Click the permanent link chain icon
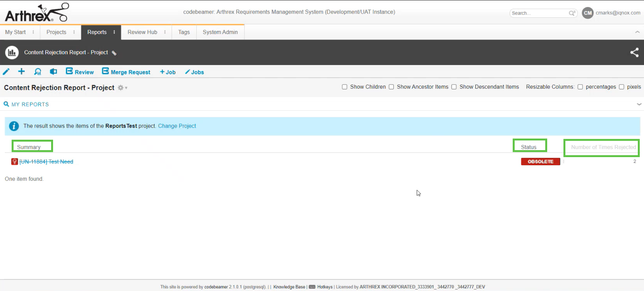644x291 pixels. click(114, 53)
